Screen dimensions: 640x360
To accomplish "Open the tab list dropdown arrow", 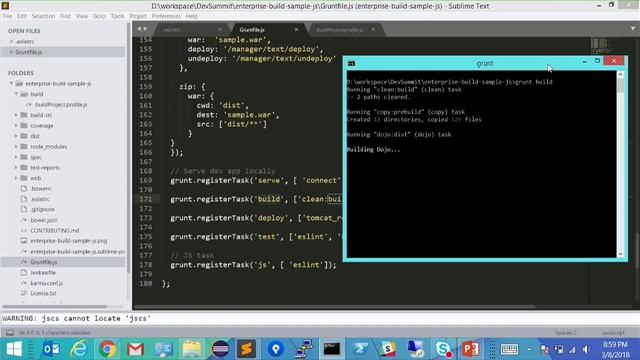I will tap(633, 29).
